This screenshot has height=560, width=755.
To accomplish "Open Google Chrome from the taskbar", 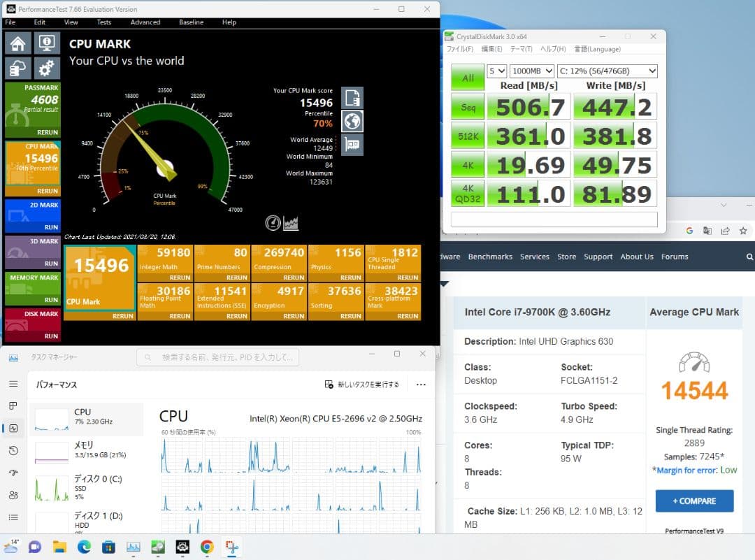I will coord(207,547).
